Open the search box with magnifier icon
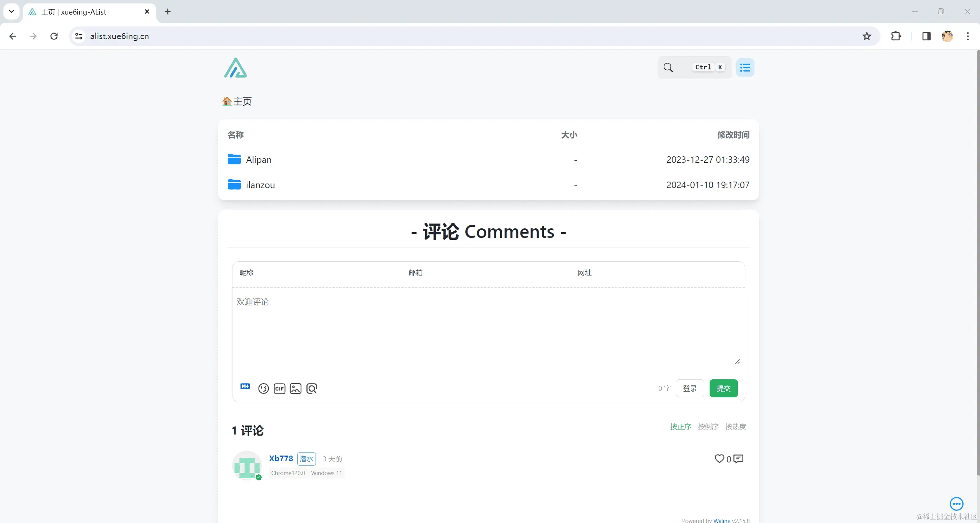Viewport: 980px width, 523px height. pos(668,67)
